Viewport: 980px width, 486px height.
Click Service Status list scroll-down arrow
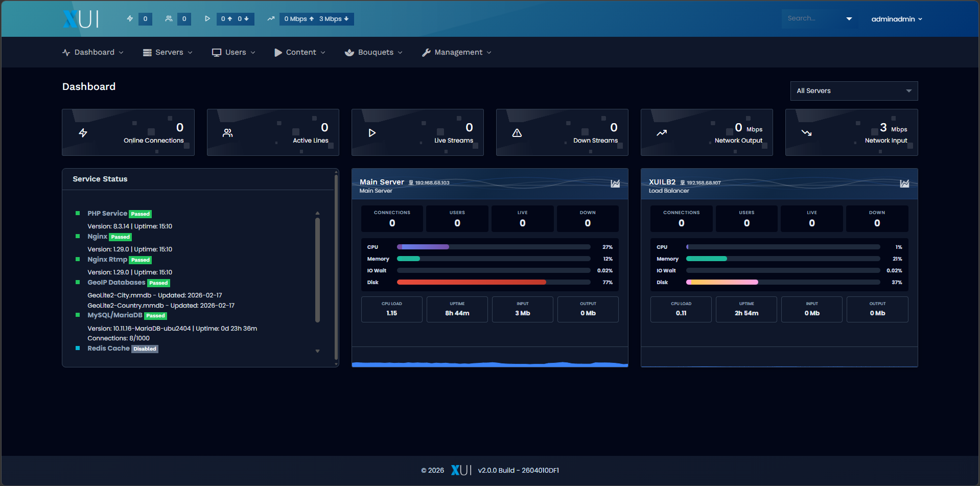(x=317, y=351)
